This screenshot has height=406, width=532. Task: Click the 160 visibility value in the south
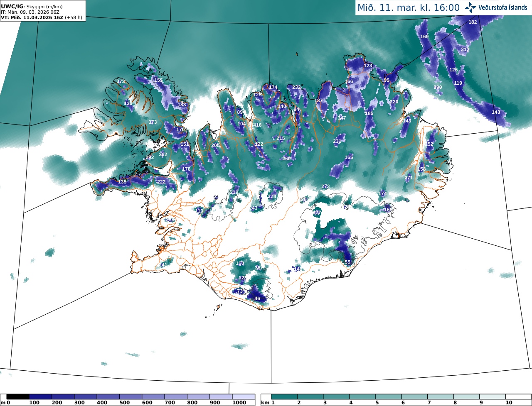[x=240, y=263]
